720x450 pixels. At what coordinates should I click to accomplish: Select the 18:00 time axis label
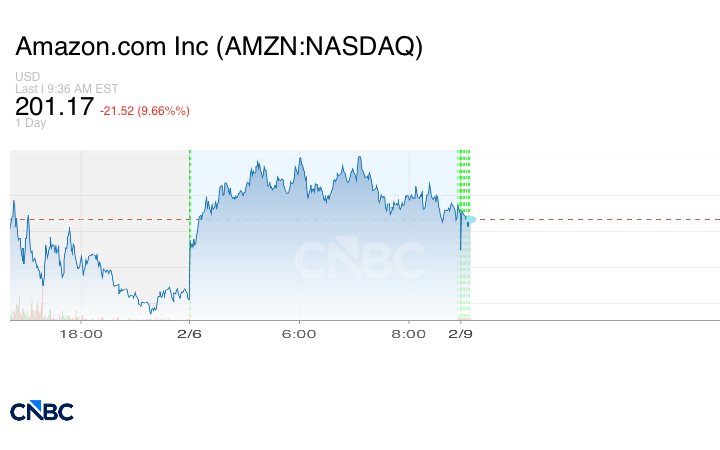click(x=81, y=334)
